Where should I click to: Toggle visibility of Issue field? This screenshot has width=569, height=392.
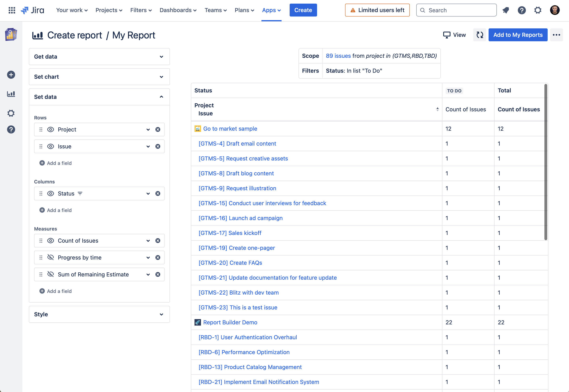click(x=51, y=146)
